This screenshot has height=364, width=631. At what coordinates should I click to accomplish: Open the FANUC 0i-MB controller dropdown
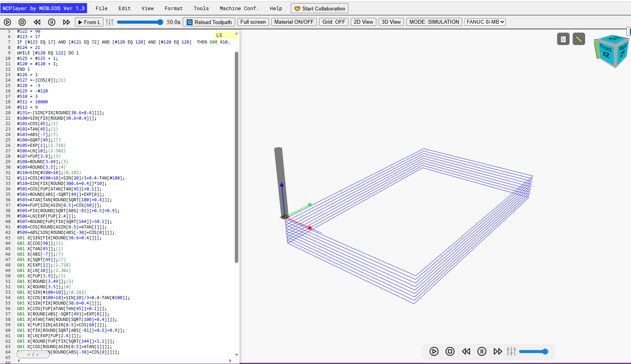(485, 22)
